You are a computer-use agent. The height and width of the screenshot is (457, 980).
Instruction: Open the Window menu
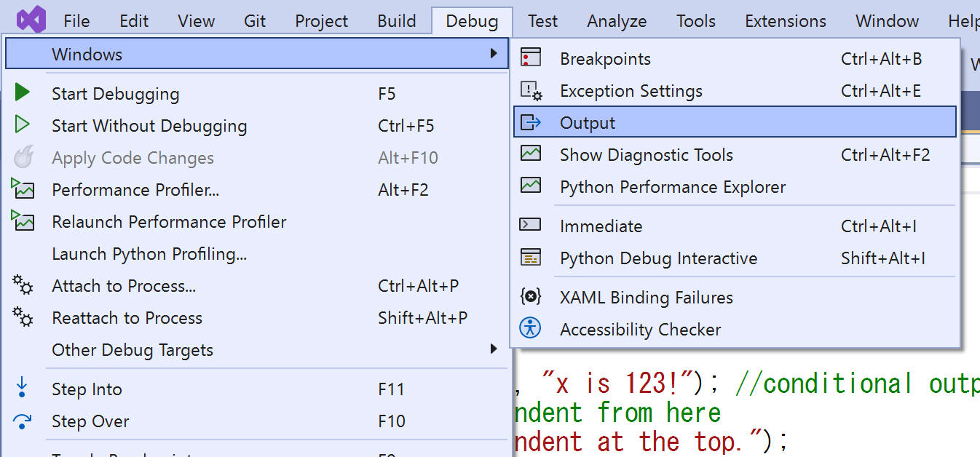(x=887, y=21)
